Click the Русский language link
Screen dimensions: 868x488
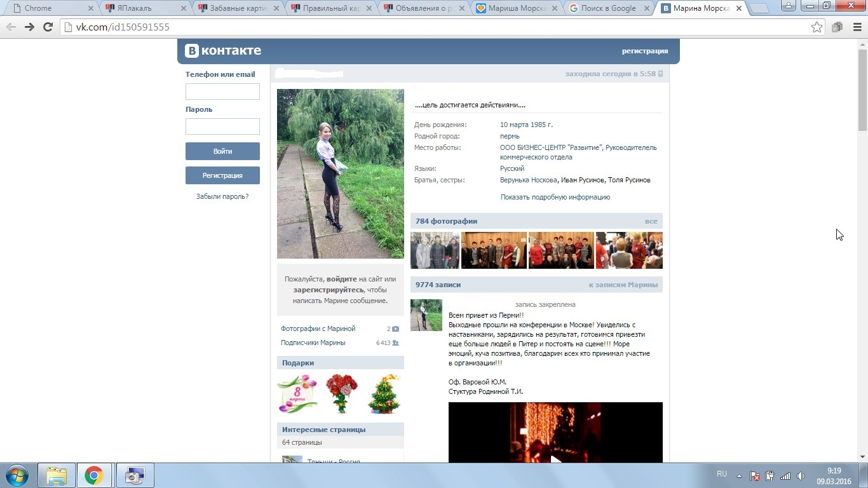[x=512, y=168]
